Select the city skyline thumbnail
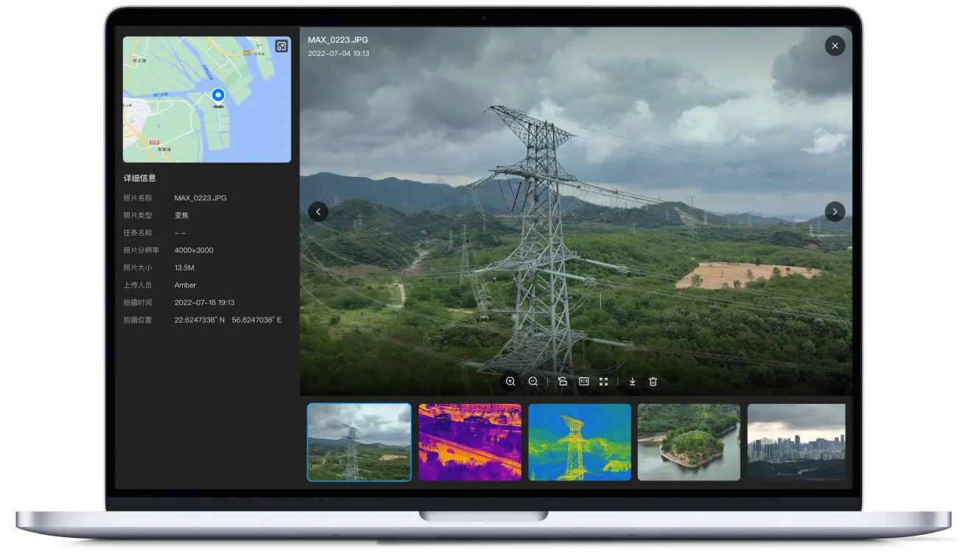This screenshot has height=560, width=969. [796, 442]
